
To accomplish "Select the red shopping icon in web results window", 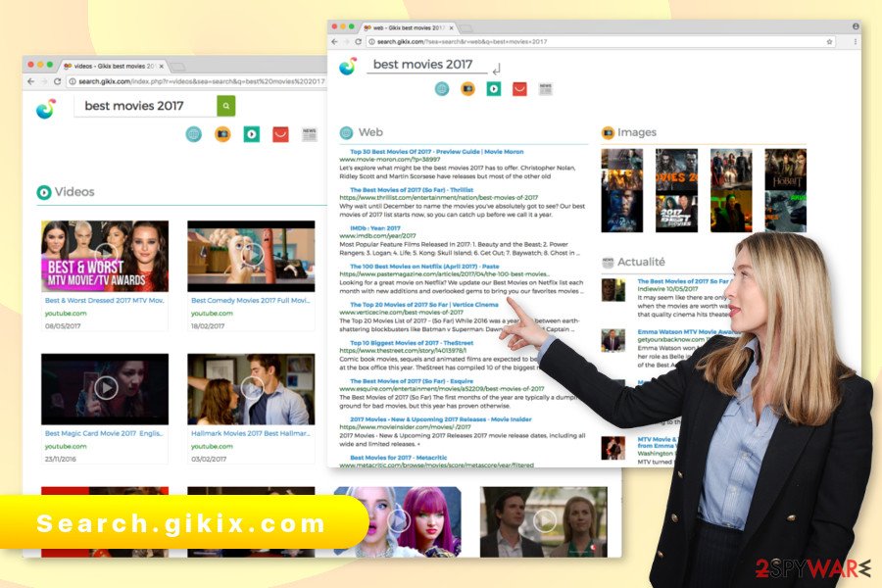I will pyautogui.click(x=519, y=89).
